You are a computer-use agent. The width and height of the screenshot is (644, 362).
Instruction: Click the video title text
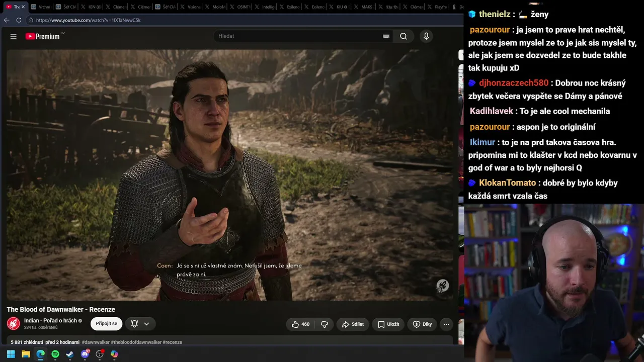(61, 309)
